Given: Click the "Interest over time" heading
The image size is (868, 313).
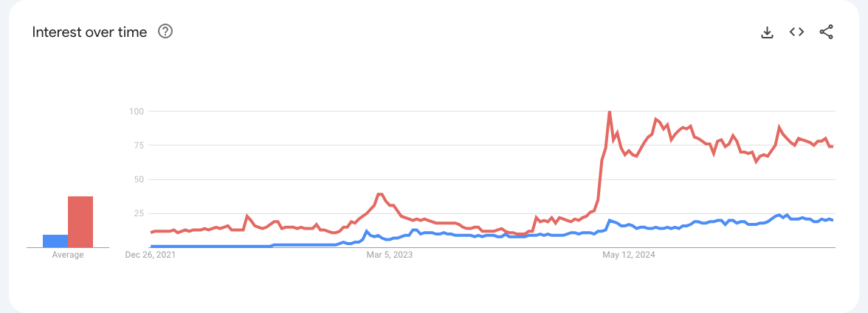Looking at the screenshot, I should [x=89, y=32].
